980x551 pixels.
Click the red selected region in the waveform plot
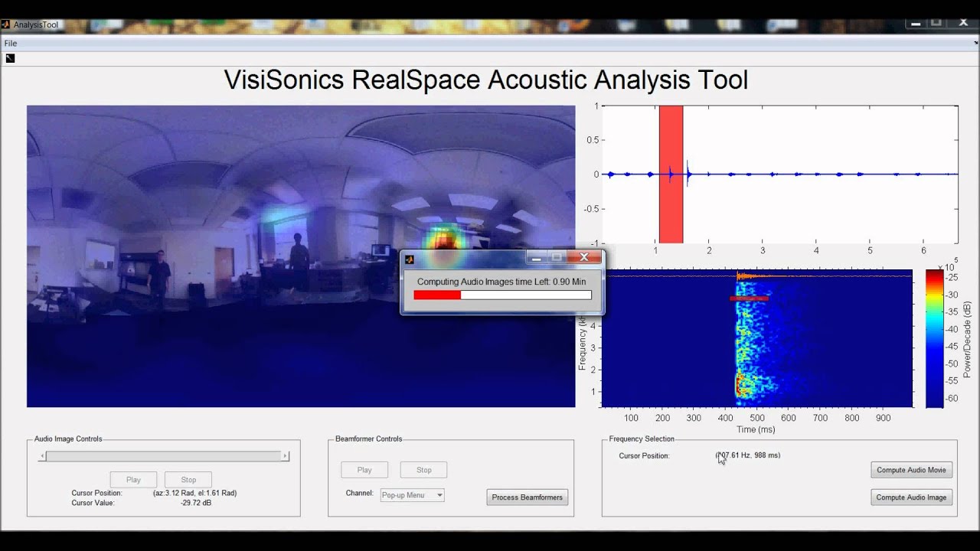pyautogui.click(x=671, y=174)
